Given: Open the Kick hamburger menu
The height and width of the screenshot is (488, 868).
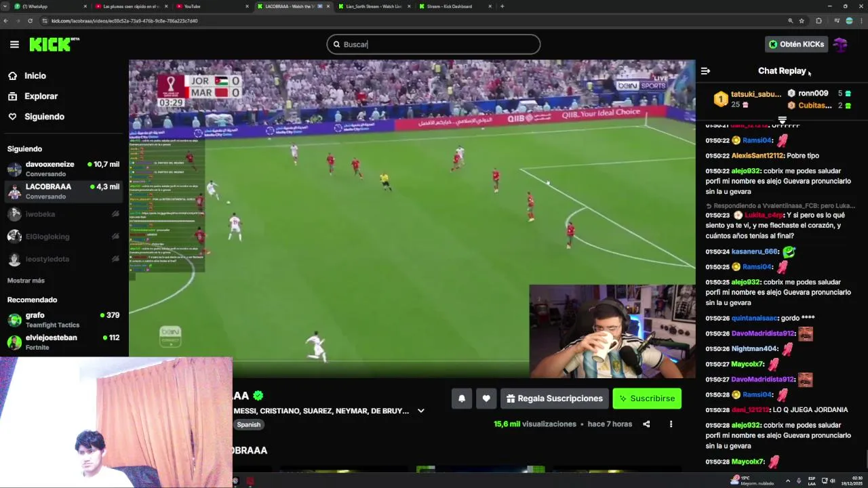Looking at the screenshot, I should click(x=14, y=44).
